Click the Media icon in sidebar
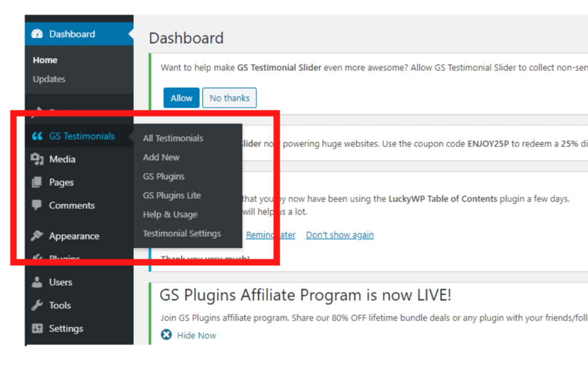The image size is (588, 365). tap(37, 160)
